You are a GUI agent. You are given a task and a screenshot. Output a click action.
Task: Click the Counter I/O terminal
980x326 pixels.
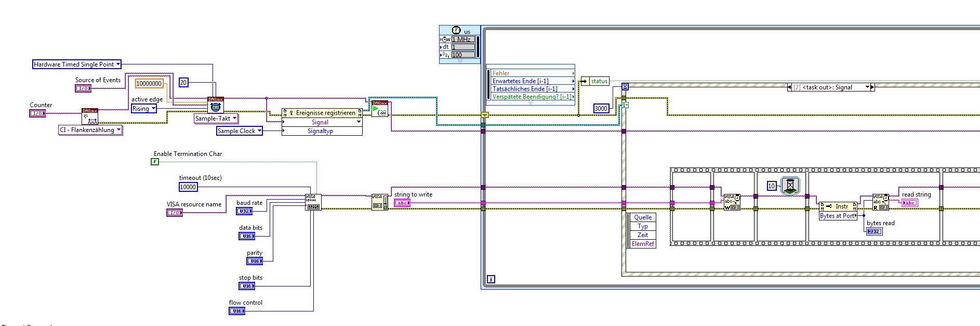[37, 113]
